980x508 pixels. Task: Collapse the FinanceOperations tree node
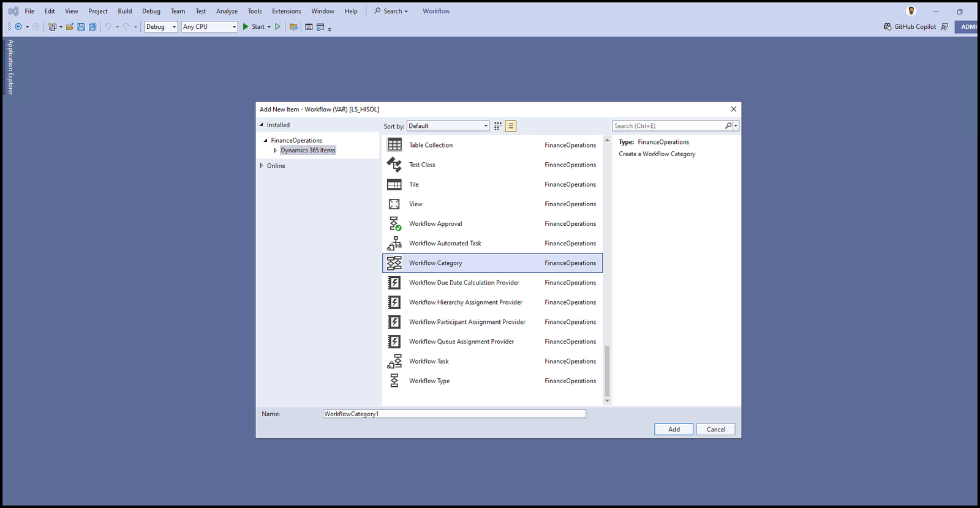click(265, 140)
